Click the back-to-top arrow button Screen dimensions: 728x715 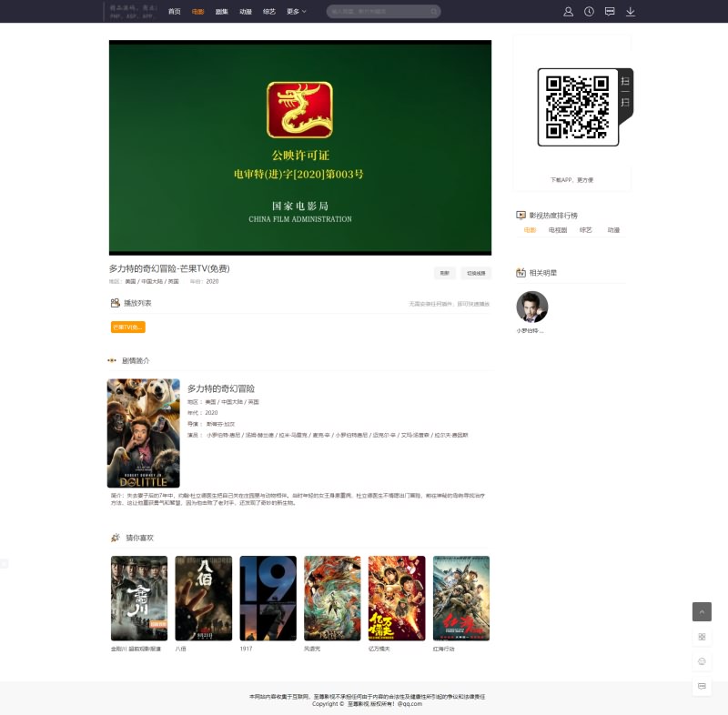702,611
